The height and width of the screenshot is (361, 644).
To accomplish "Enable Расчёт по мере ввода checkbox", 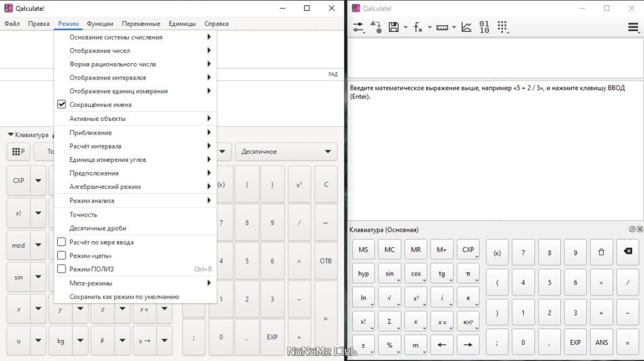I will pyautogui.click(x=61, y=242).
